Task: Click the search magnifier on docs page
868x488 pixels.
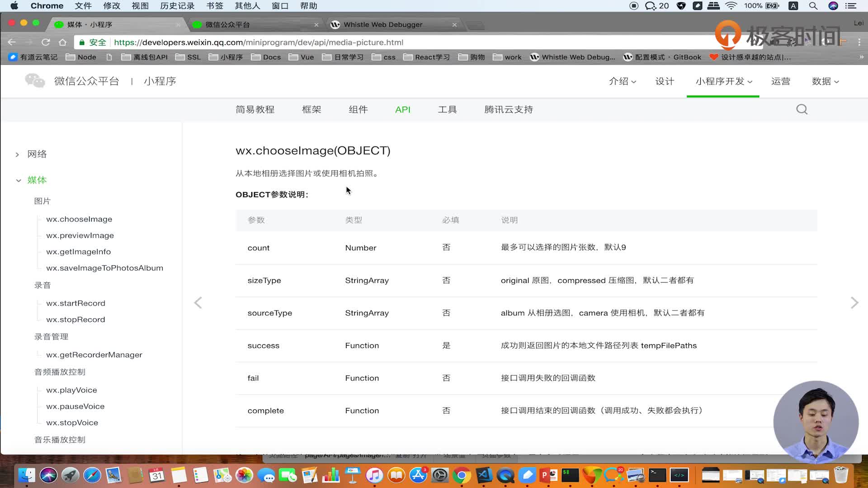Action: click(802, 109)
